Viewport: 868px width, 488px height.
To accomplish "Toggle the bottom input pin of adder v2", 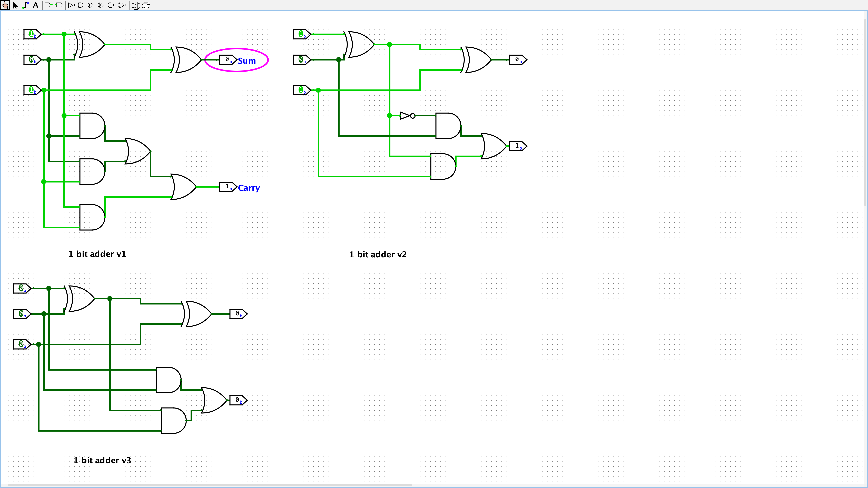I will tap(302, 90).
